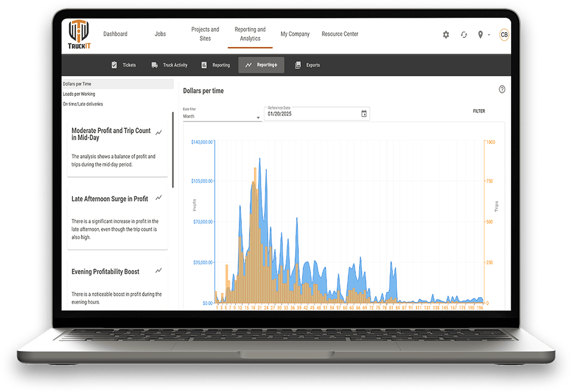Open the Jobs menu
This screenshot has width=572, height=392.
(160, 34)
